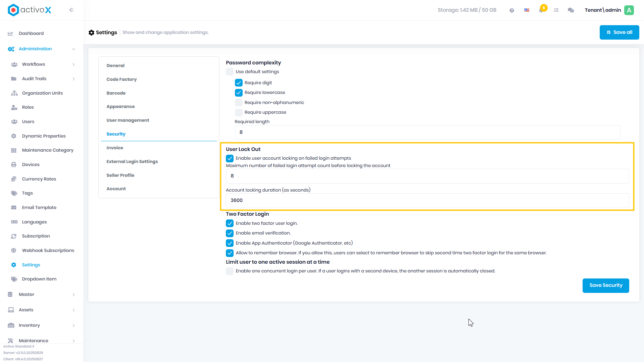Click the Dynamic Properties gear icon
This screenshot has width=644, height=362.
coord(14,136)
